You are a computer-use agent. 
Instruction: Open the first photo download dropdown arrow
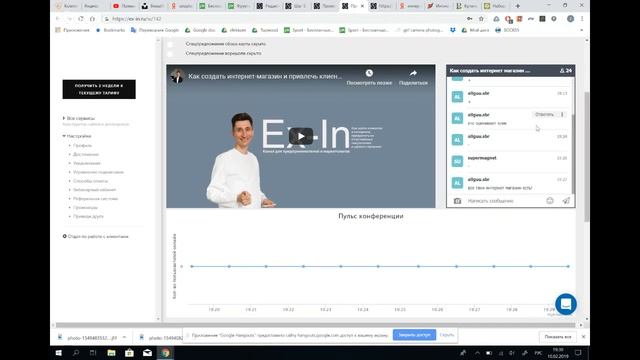pyautogui.click(x=124, y=338)
